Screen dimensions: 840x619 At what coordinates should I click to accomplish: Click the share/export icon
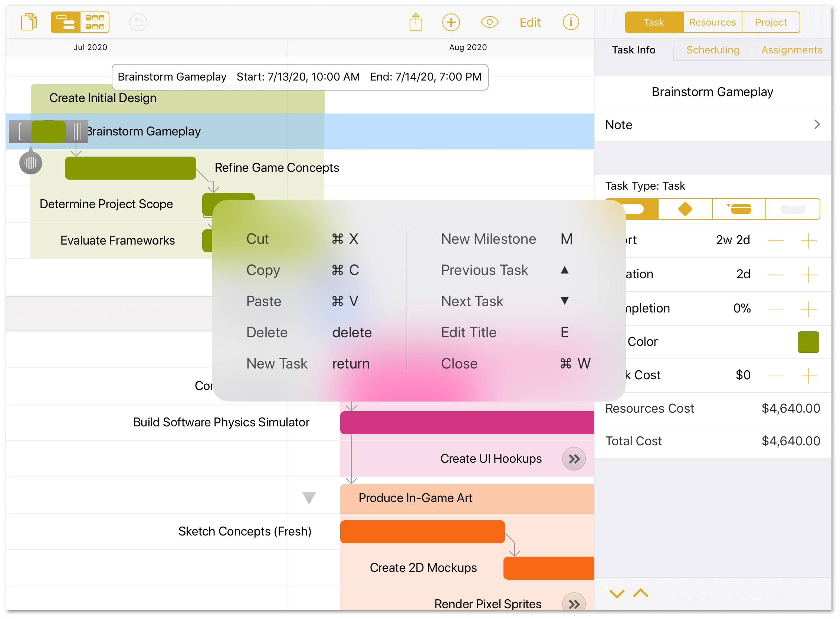tap(417, 22)
